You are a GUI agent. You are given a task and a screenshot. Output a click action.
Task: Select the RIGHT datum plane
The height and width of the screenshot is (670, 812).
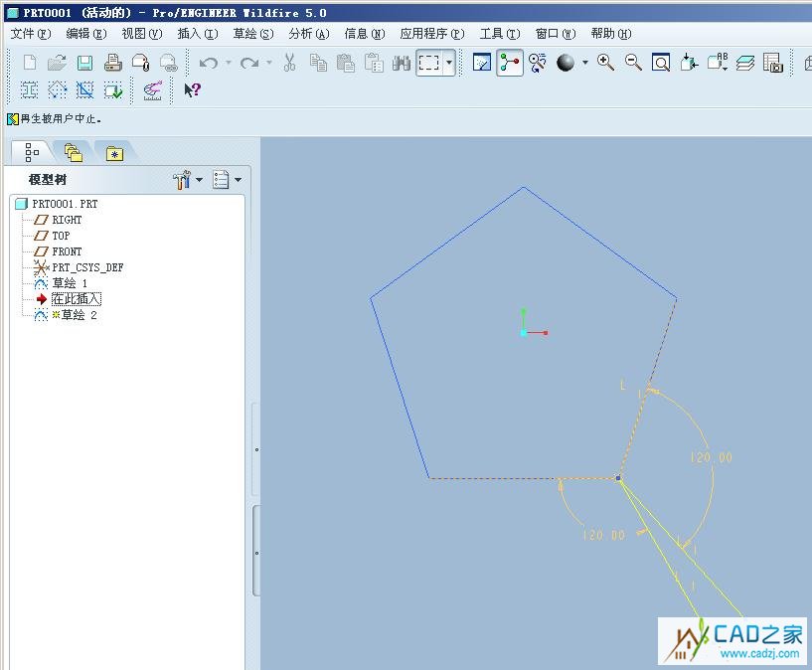point(67,220)
